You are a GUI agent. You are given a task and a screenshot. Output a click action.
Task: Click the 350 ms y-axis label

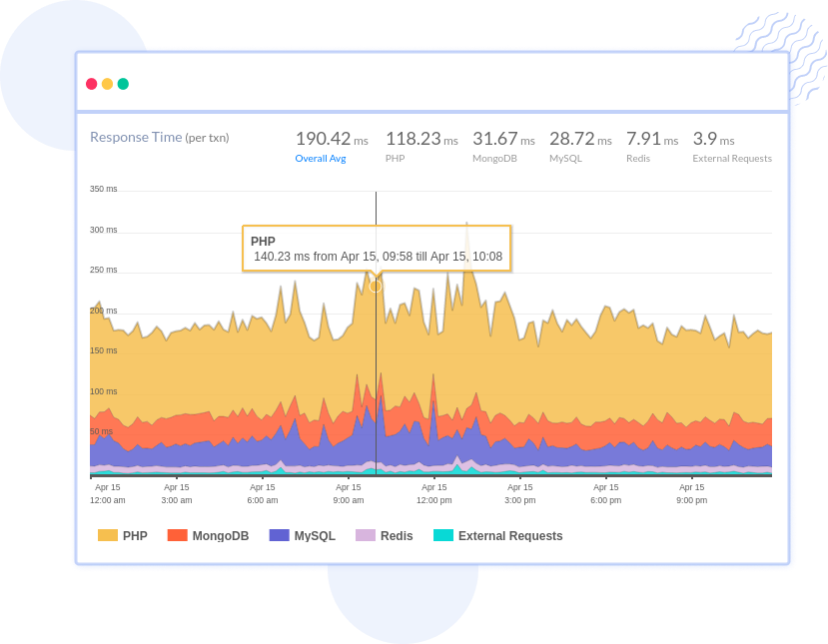tap(101, 189)
